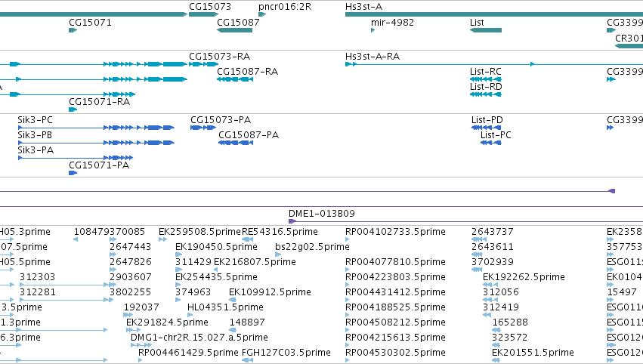Click the List-RC transcript label
This screenshot has width=643, height=364.
pyautogui.click(x=486, y=71)
